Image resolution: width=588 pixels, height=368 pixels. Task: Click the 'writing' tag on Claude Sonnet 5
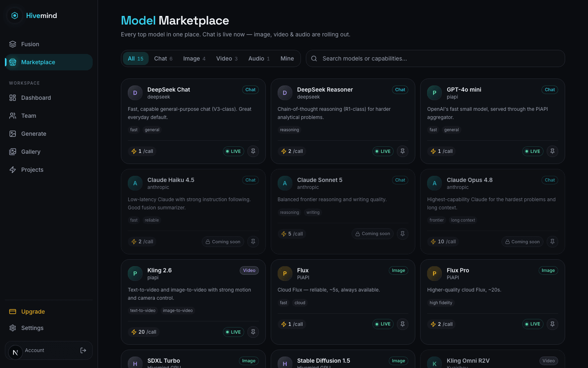pos(313,213)
